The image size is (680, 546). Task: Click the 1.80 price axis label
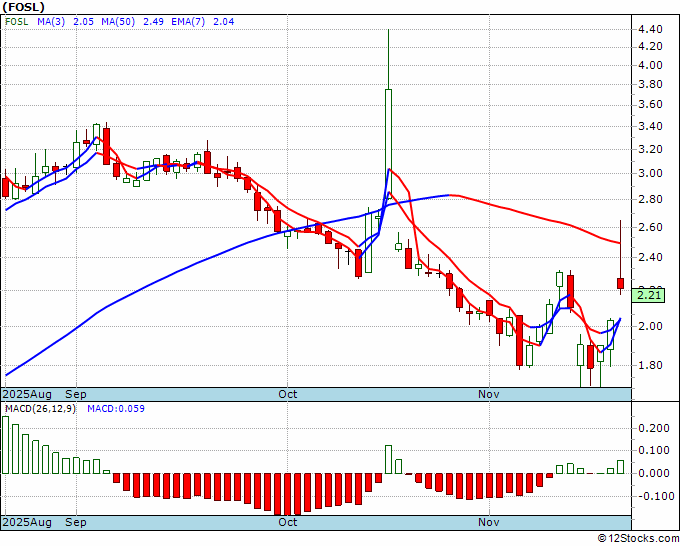(x=650, y=365)
